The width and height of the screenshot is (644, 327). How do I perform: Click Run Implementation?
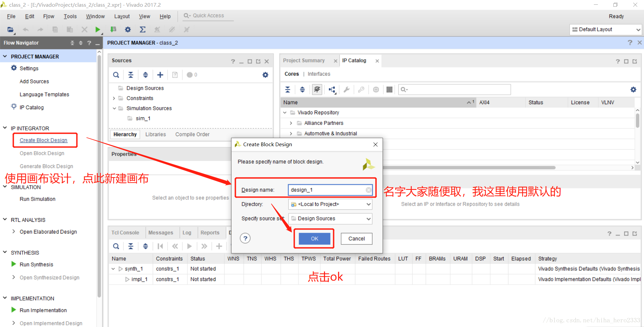point(43,310)
